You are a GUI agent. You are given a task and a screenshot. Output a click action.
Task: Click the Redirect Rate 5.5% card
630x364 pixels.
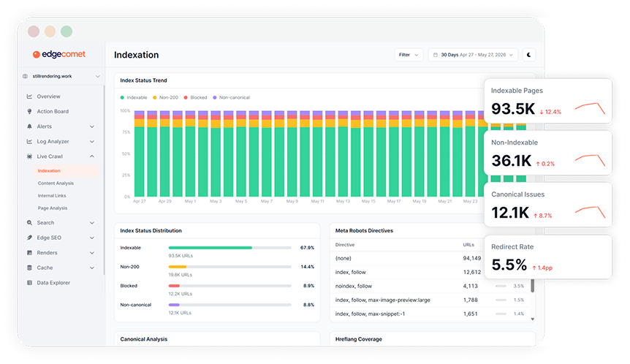(548, 257)
